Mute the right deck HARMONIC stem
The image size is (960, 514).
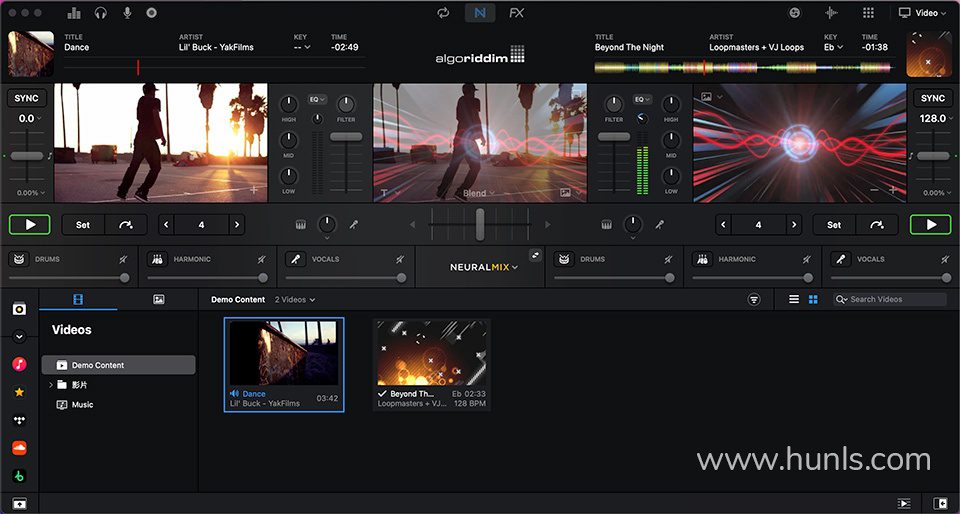coord(806,259)
